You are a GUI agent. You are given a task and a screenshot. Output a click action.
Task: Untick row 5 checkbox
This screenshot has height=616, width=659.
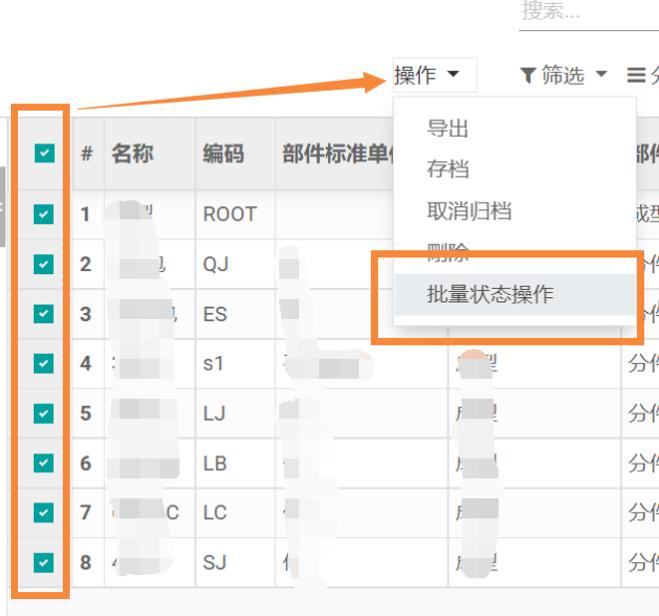click(44, 413)
